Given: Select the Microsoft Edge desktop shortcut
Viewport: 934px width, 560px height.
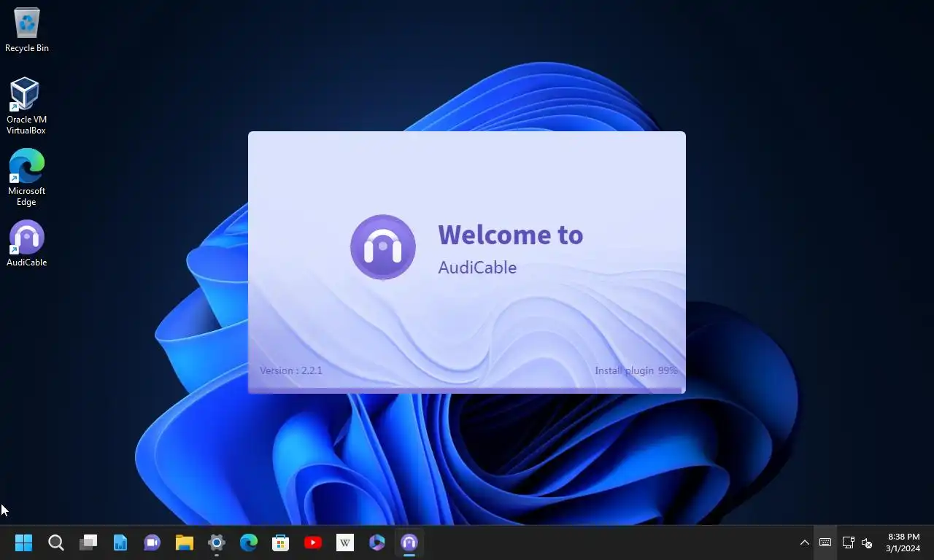Looking at the screenshot, I should tap(26, 177).
